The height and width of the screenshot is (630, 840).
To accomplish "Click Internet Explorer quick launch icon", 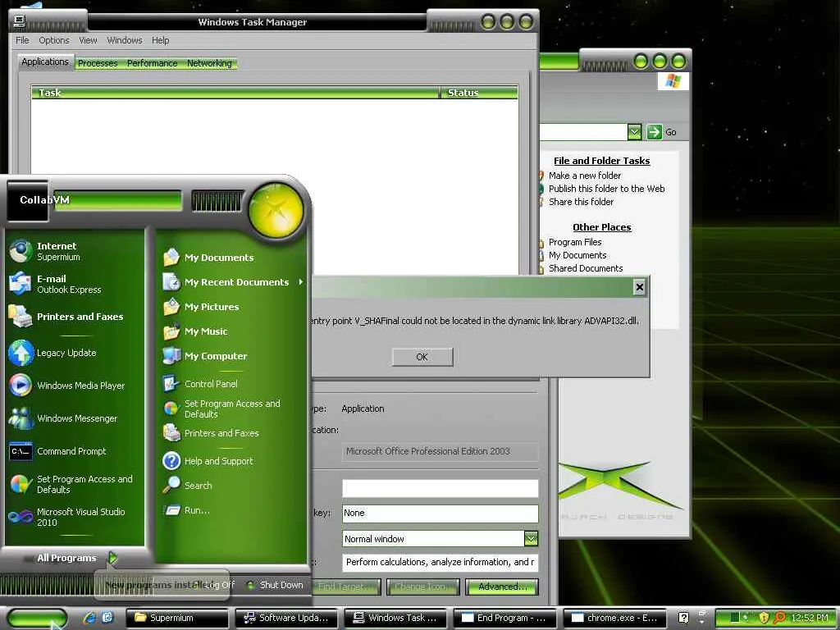I will point(89,618).
